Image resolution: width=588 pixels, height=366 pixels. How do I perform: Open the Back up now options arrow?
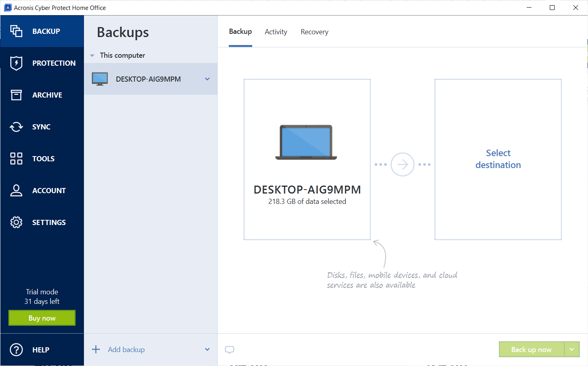[x=572, y=349]
